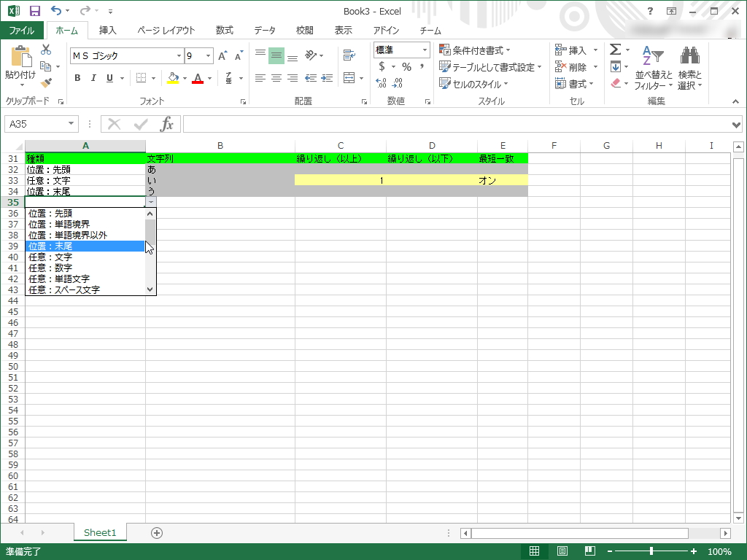Screen dimensions: 747x560
Task: Open the ファイル menu
Action: point(22,31)
